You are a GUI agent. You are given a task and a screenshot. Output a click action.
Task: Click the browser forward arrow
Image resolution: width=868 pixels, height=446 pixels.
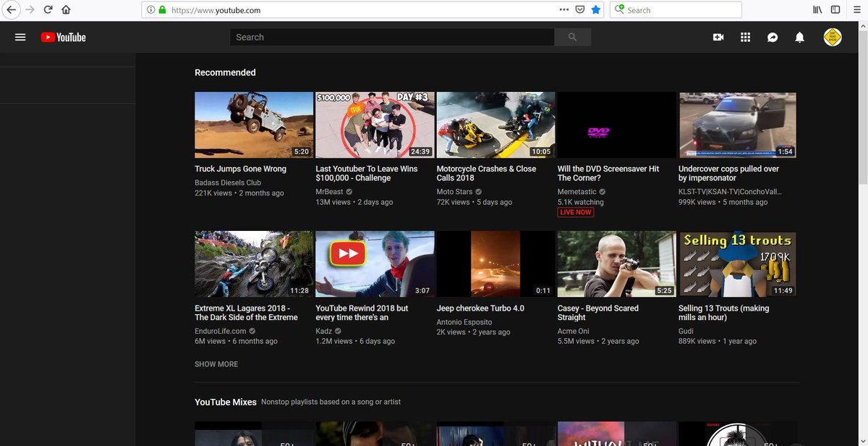pos(30,10)
